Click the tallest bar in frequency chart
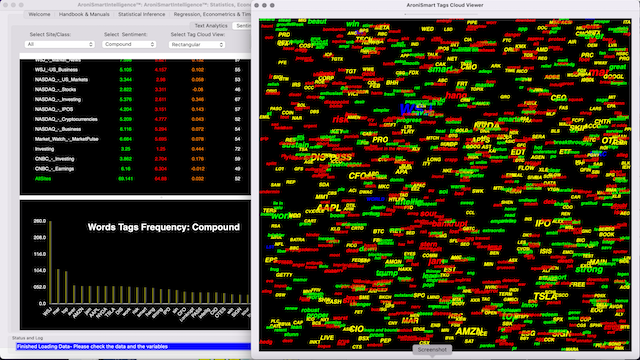The image size is (640, 360). [x=50, y=262]
